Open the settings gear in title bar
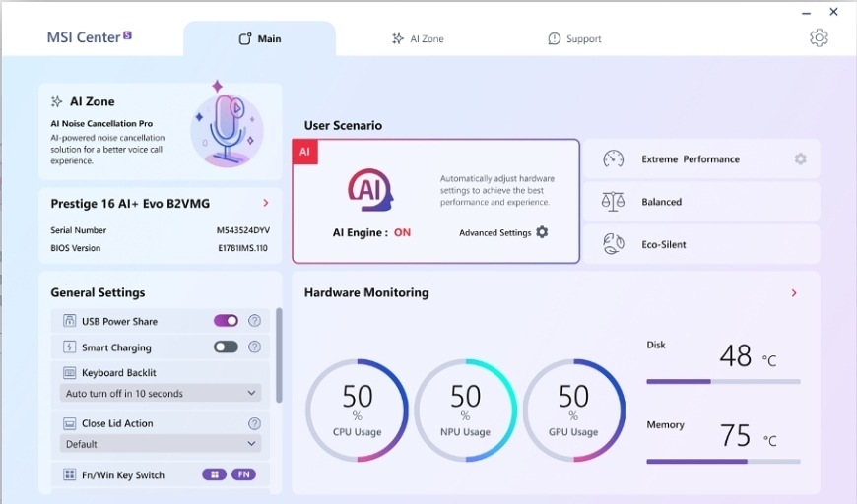857x504 pixels. [x=819, y=37]
